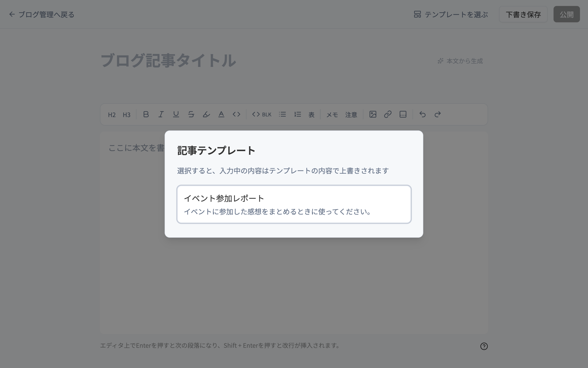Viewport: 588px width, 368px height.
Task: Insert a numbered list
Action: (x=297, y=114)
